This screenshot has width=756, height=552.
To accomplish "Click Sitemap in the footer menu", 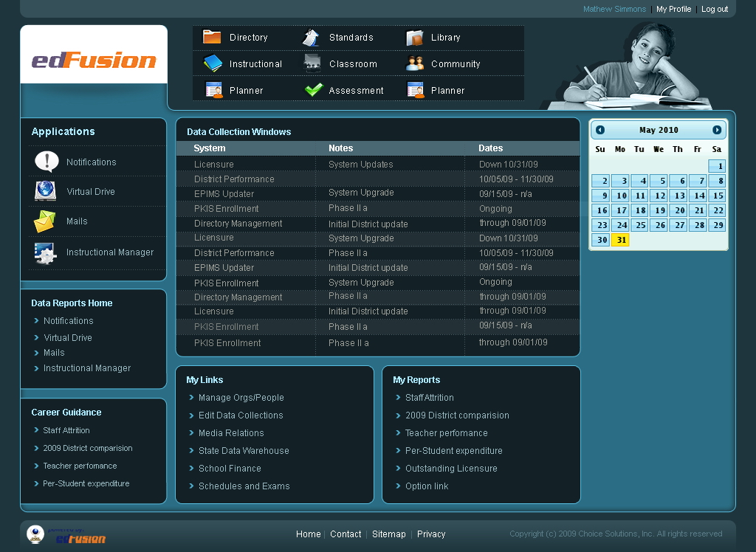I will coord(388,534).
